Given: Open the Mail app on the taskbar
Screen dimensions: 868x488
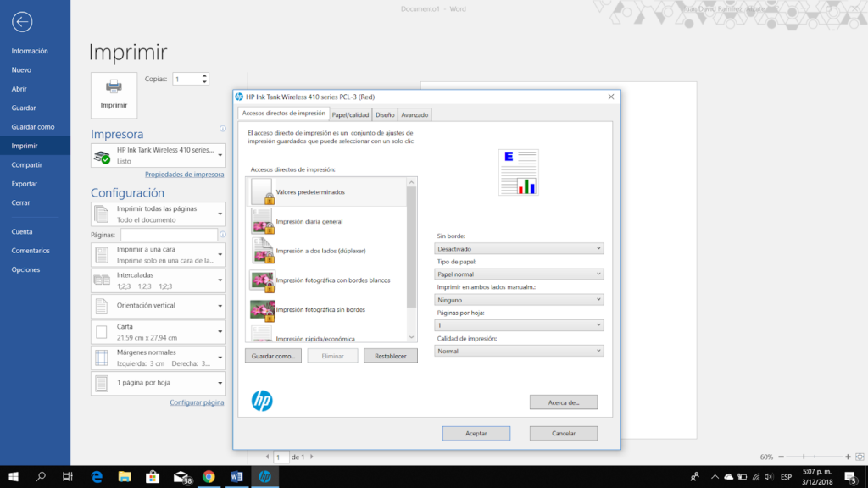Looking at the screenshot, I should [181, 476].
